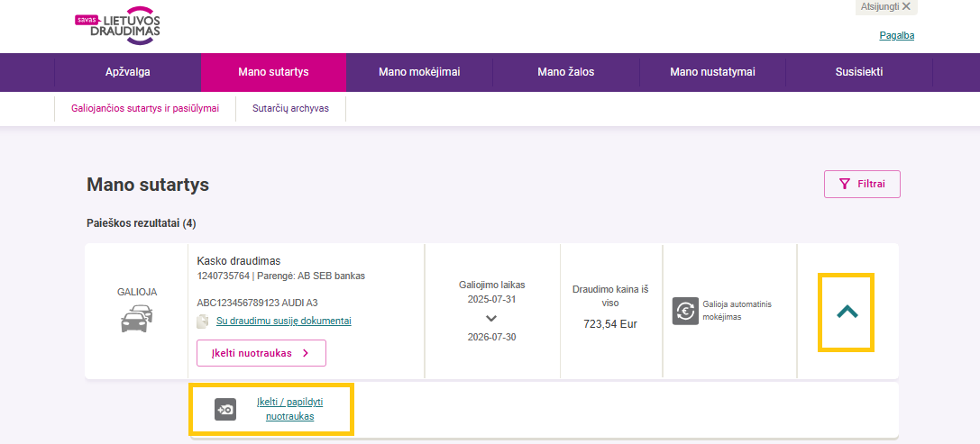Click the 723,54 Eur price
The width and height of the screenshot is (980, 444).
[610, 323]
